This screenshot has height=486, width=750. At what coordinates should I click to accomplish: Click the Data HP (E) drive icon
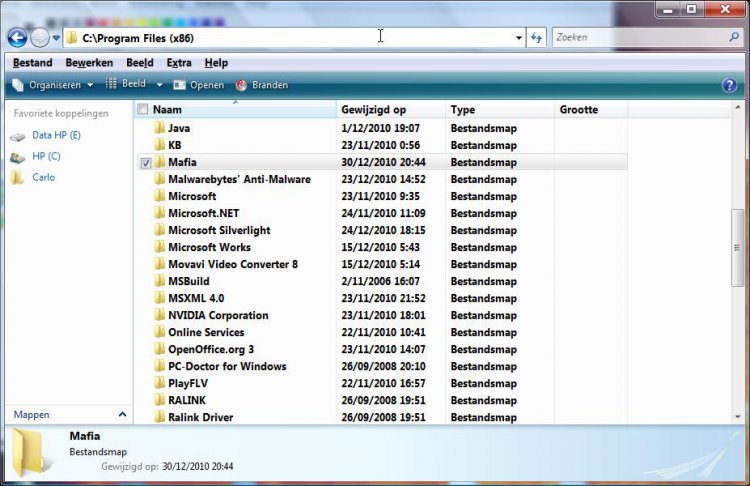[x=18, y=137]
